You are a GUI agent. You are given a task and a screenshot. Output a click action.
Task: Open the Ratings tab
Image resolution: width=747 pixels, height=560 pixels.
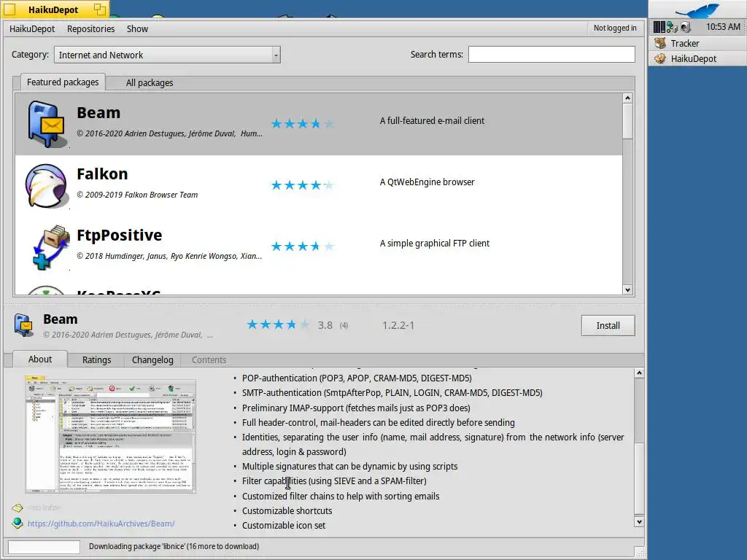click(96, 360)
